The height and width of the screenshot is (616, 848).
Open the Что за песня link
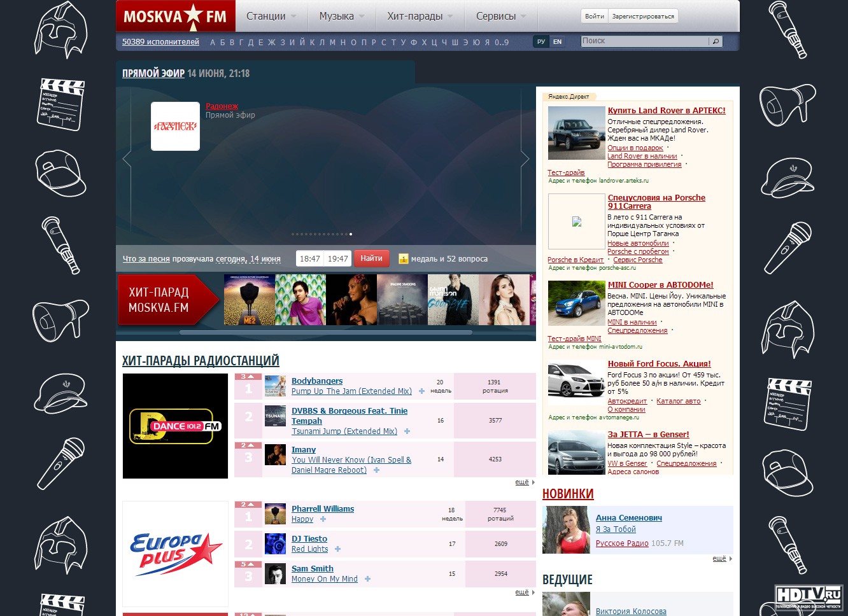click(x=146, y=259)
